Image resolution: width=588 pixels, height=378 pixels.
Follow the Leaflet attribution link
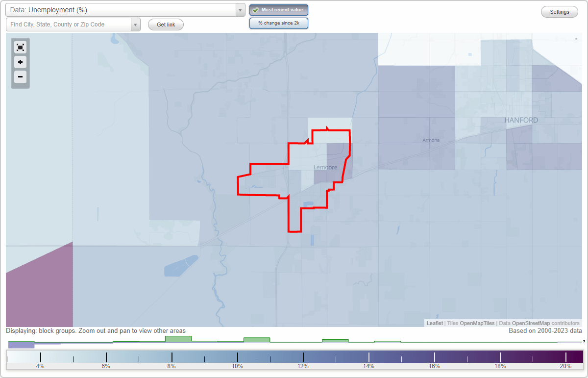coord(434,323)
